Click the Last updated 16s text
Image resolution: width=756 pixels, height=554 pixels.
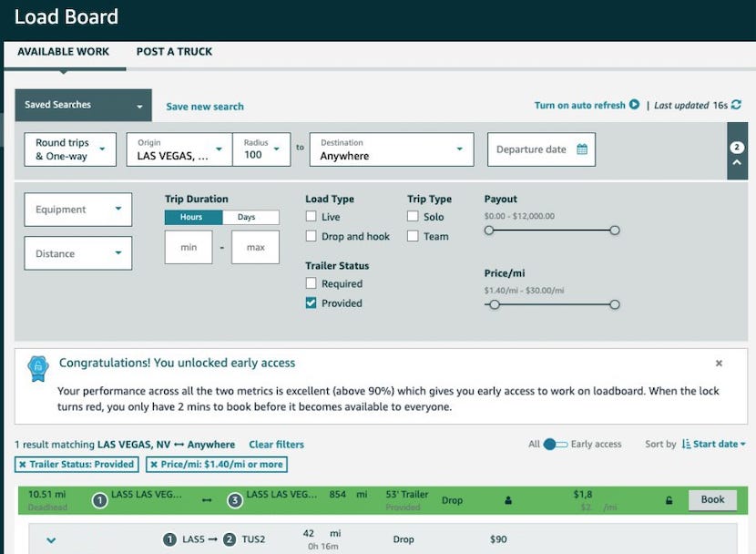[691, 105]
